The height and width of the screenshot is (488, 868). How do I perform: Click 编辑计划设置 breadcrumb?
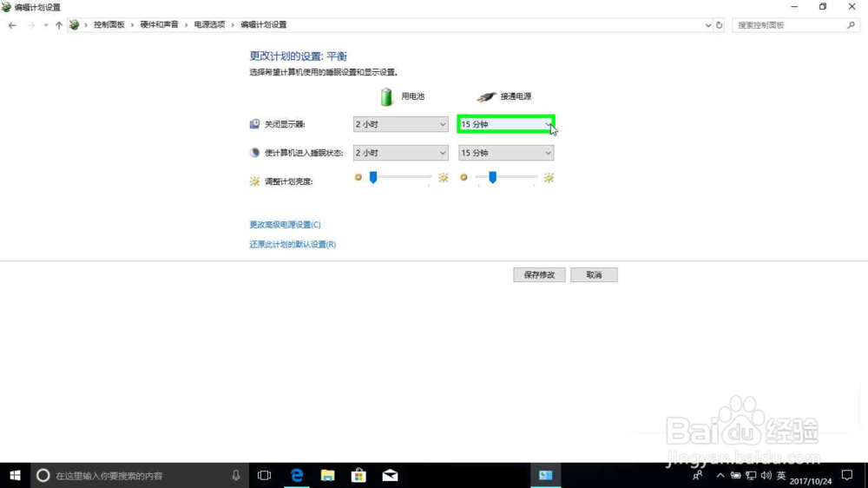pyautogui.click(x=264, y=25)
